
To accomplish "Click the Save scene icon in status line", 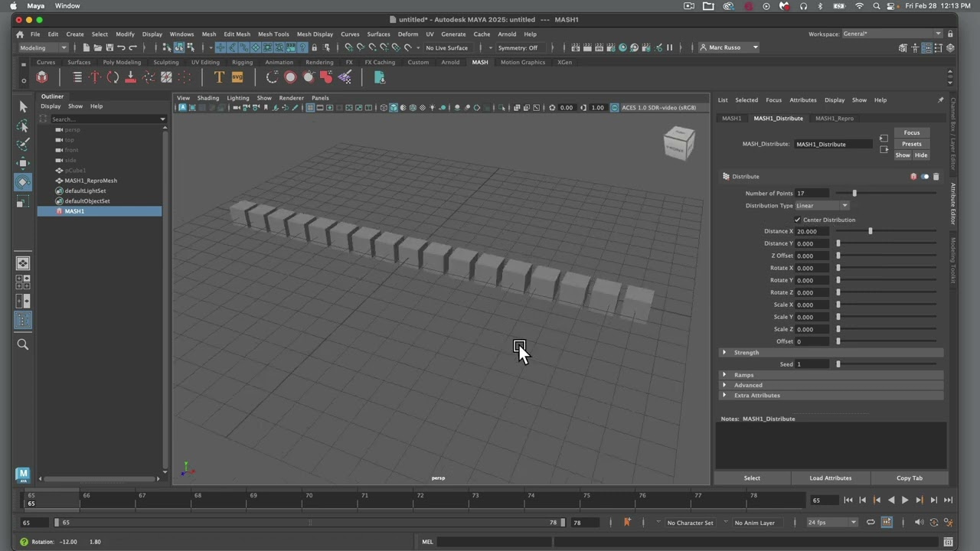I will [x=109, y=47].
